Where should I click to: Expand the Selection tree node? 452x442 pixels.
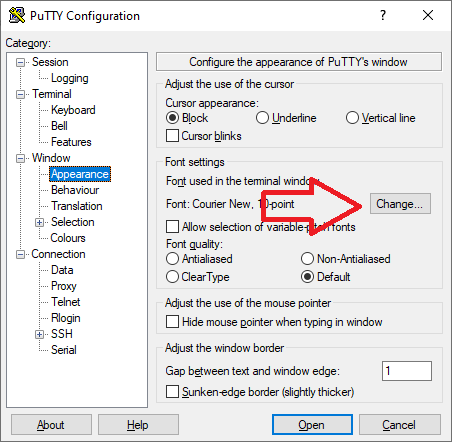coord(39,222)
